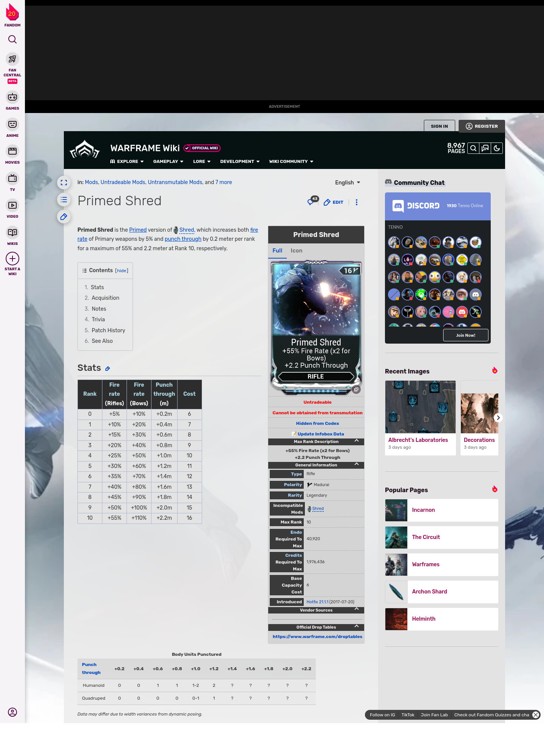Open Decorations recent image thumbnail
This screenshot has height=756, width=544.
[x=480, y=413]
